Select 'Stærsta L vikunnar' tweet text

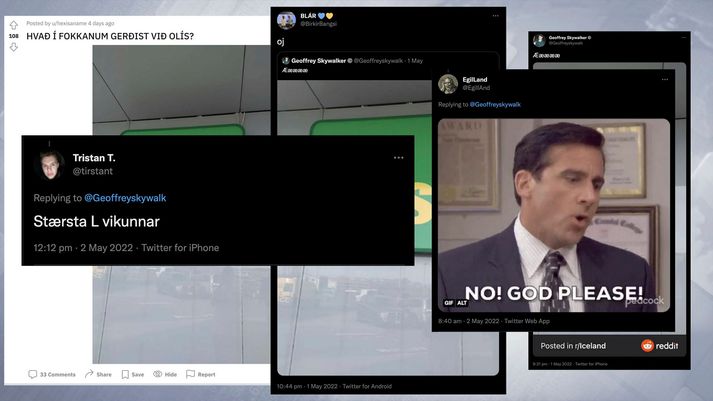click(96, 221)
